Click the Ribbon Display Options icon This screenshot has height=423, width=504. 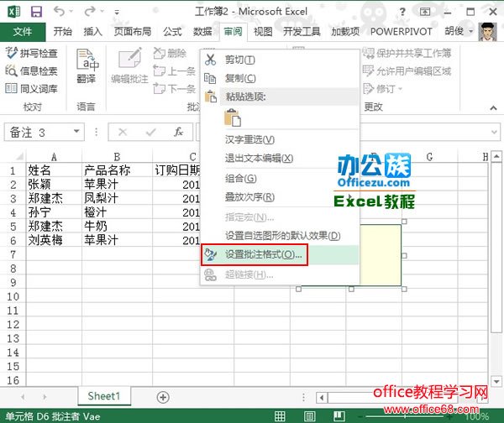tap(425, 12)
